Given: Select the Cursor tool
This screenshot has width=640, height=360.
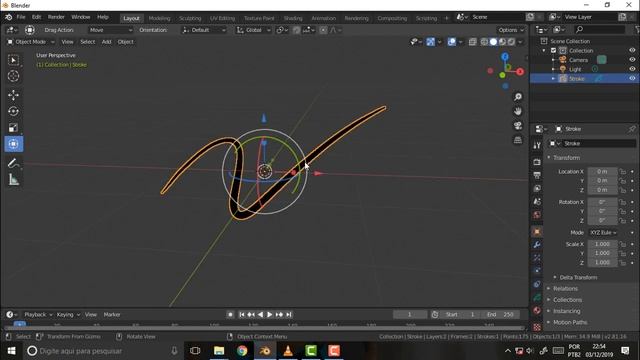Looking at the screenshot, I should pos(13,76).
